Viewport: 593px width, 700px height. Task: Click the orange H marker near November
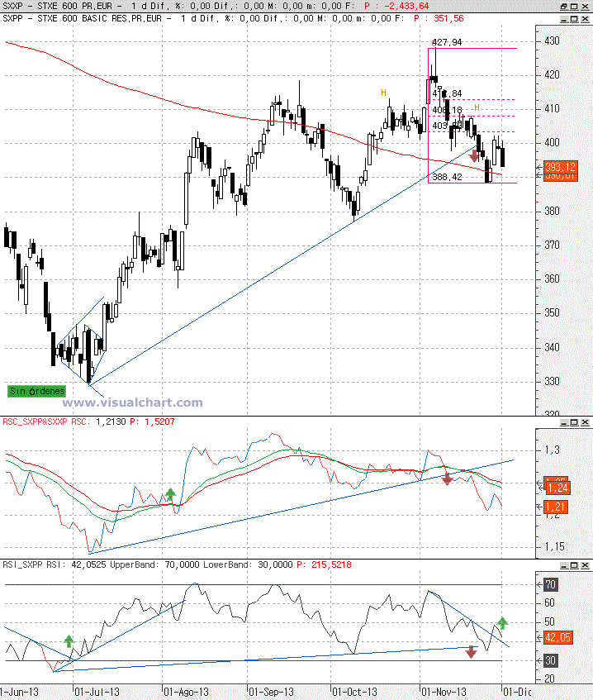(477, 108)
